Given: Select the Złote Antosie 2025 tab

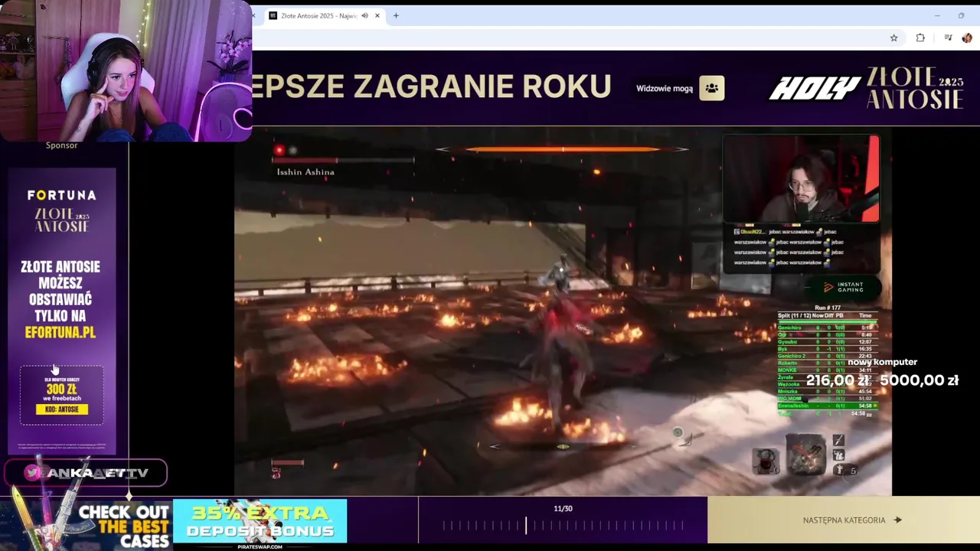Looking at the screenshot, I should point(325,15).
